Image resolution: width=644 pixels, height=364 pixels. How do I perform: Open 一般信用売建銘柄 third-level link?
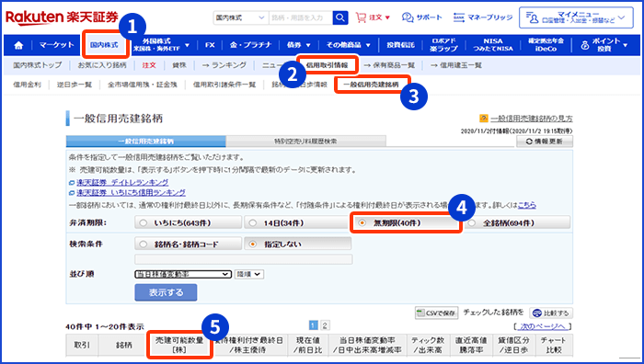372,85
